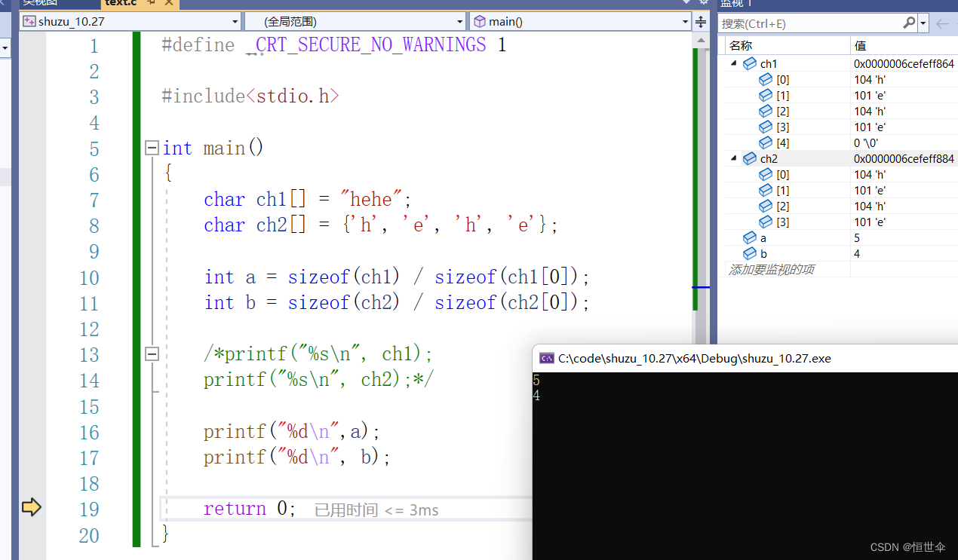The width and height of the screenshot is (958, 560).
Task: Click the 名称 column header
Action: (788, 46)
